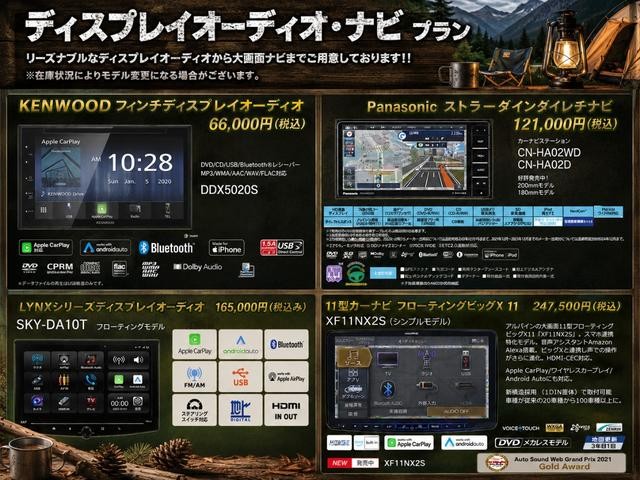Click the DVD logo in the KENWOOD panel
Image resolution: width=640 pixels, height=480 pixels.
29,268
